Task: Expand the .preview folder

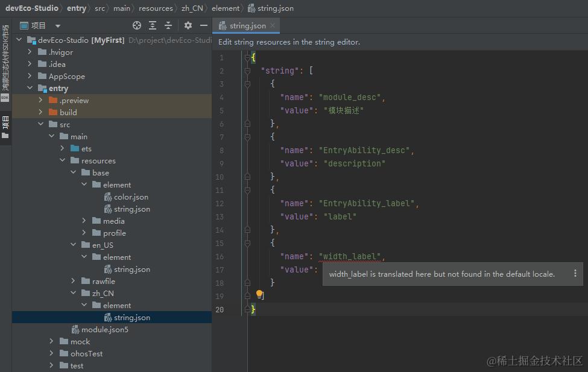Action: point(41,99)
